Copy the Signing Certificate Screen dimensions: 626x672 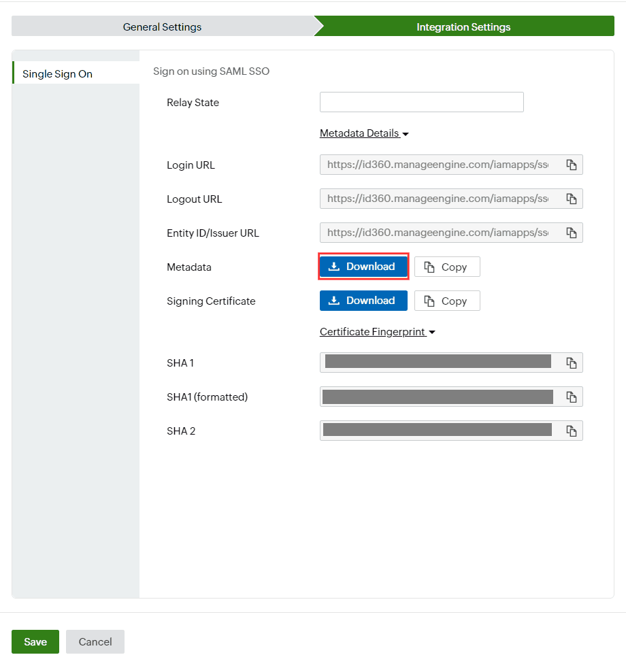pos(447,300)
